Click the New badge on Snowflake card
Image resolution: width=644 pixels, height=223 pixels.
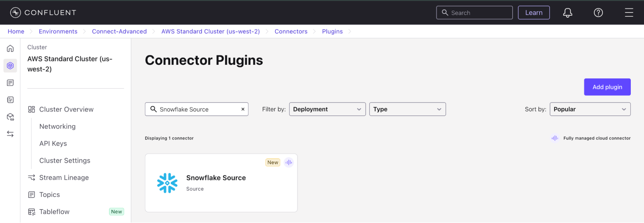pyautogui.click(x=273, y=162)
